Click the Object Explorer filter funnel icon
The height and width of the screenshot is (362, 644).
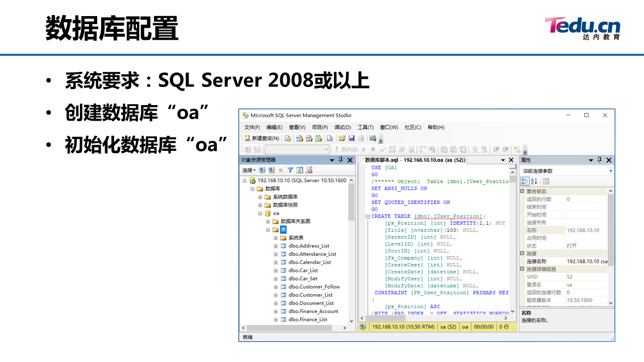tap(290, 170)
